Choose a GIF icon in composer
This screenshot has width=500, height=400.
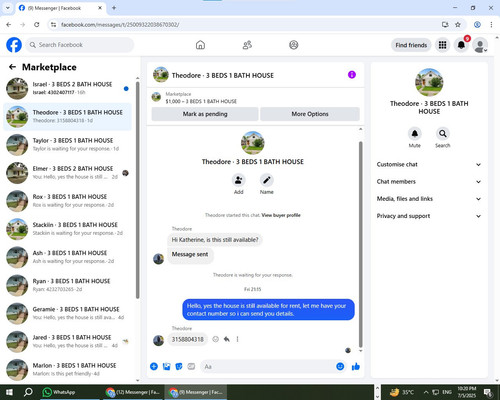click(191, 367)
